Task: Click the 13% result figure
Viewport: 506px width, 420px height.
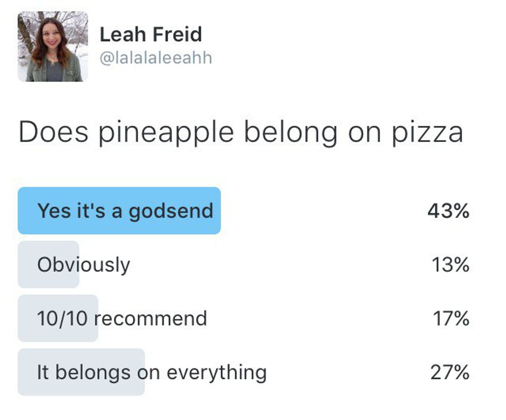Action: tap(450, 265)
